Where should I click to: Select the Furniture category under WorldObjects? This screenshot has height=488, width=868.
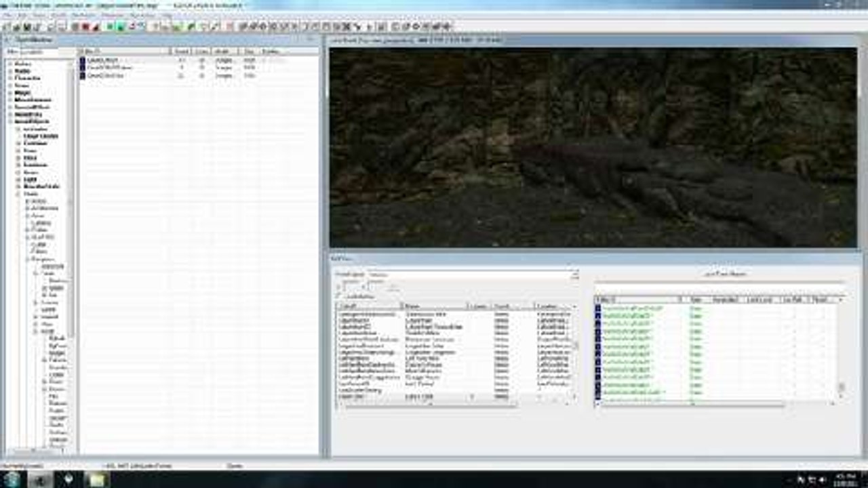coord(35,165)
